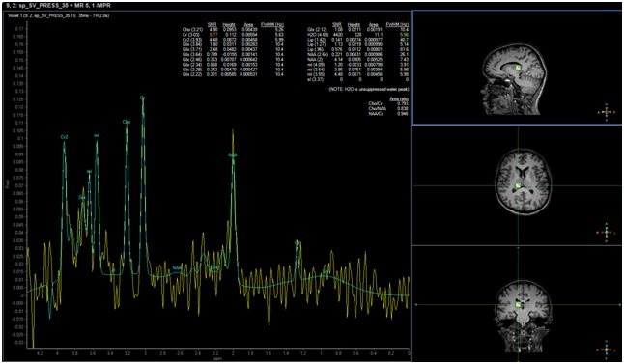This screenshot has height=364, width=624.
Task: Click the NAA peak label on the spectrum
Action: 233,155
